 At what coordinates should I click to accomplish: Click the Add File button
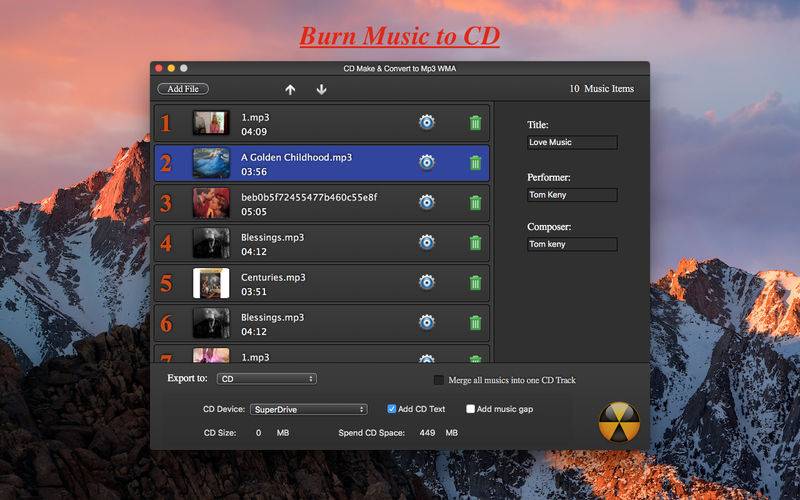pos(183,89)
